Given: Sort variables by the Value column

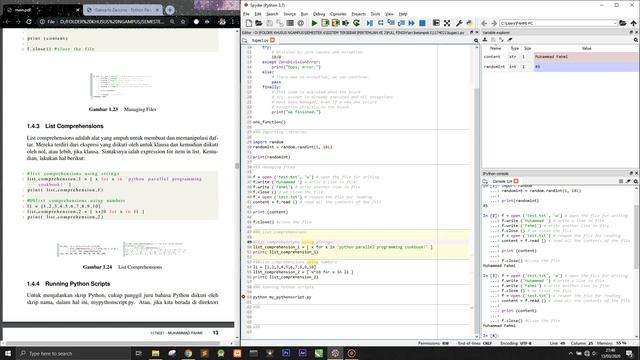Looking at the screenshot, I should coord(586,48).
